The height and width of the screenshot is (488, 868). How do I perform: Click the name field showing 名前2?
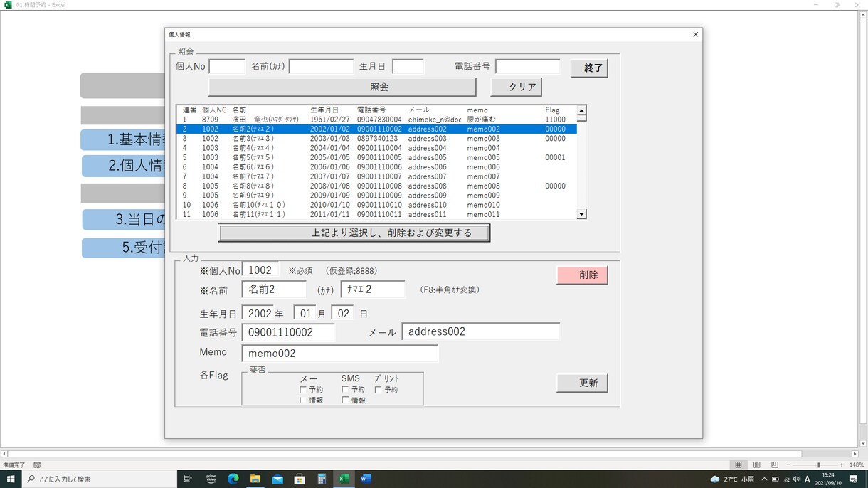coord(274,289)
